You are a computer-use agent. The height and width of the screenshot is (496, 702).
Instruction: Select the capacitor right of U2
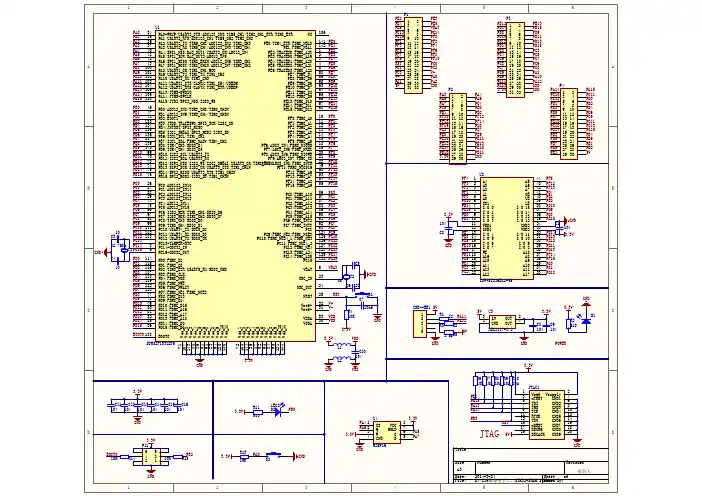560,228
